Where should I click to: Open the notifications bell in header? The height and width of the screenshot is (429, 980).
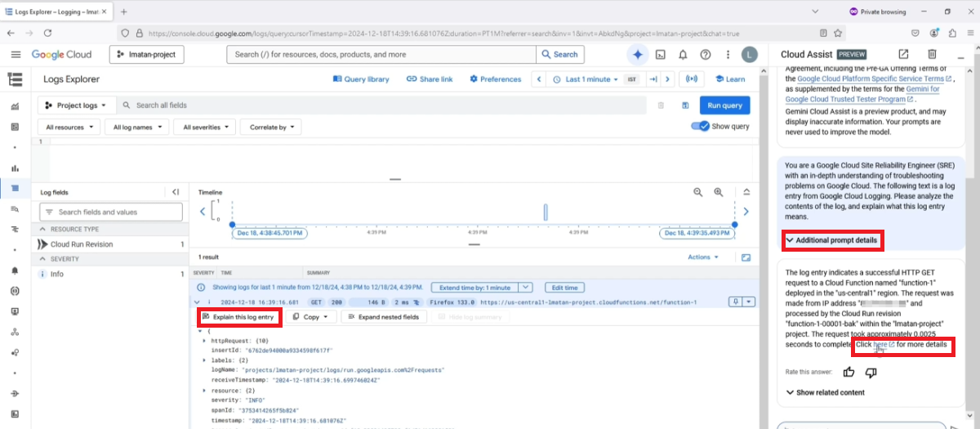(684, 55)
